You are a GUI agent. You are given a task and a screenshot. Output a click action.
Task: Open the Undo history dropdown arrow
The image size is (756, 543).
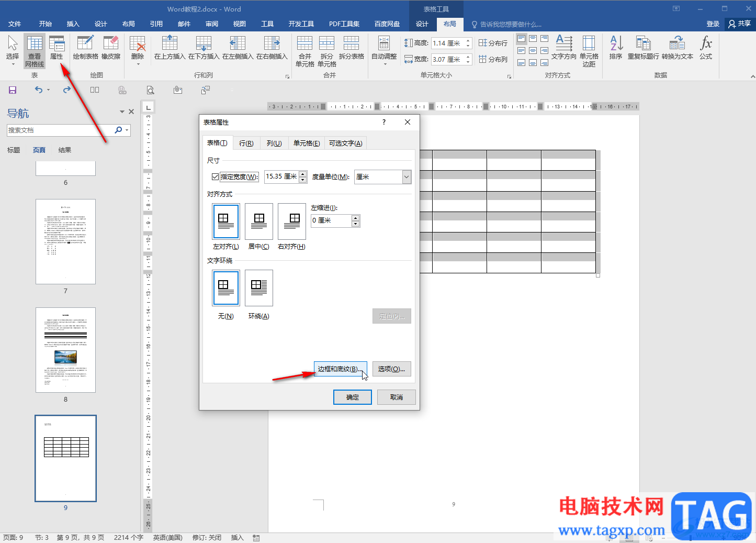pyautogui.click(x=49, y=90)
